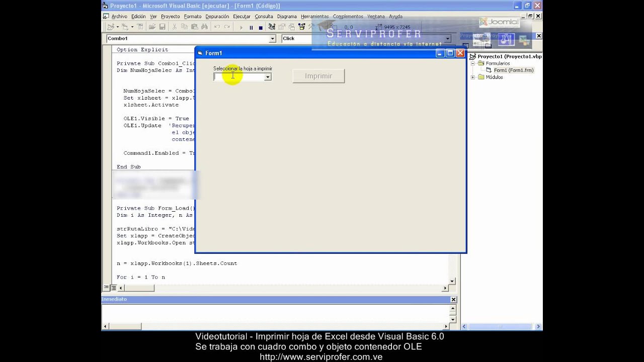Click the Add Standard EXE Project toolbar icon

(110, 27)
